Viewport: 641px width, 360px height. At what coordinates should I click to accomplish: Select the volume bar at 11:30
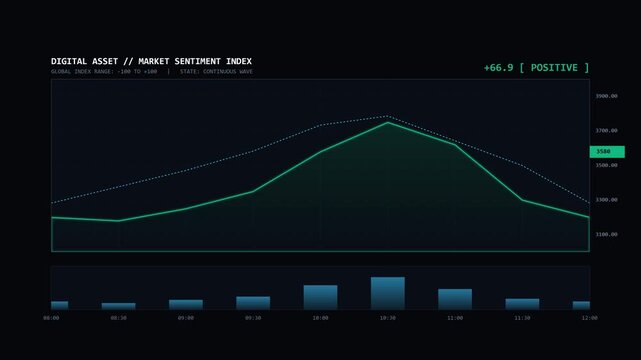pyautogui.click(x=522, y=304)
